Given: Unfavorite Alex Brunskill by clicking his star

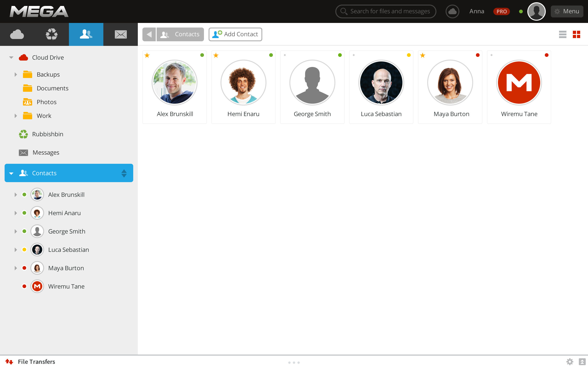Looking at the screenshot, I should point(147,55).
